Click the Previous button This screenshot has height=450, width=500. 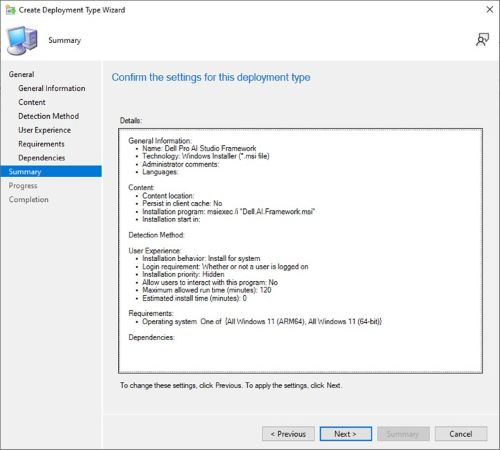tap(288, 434)
